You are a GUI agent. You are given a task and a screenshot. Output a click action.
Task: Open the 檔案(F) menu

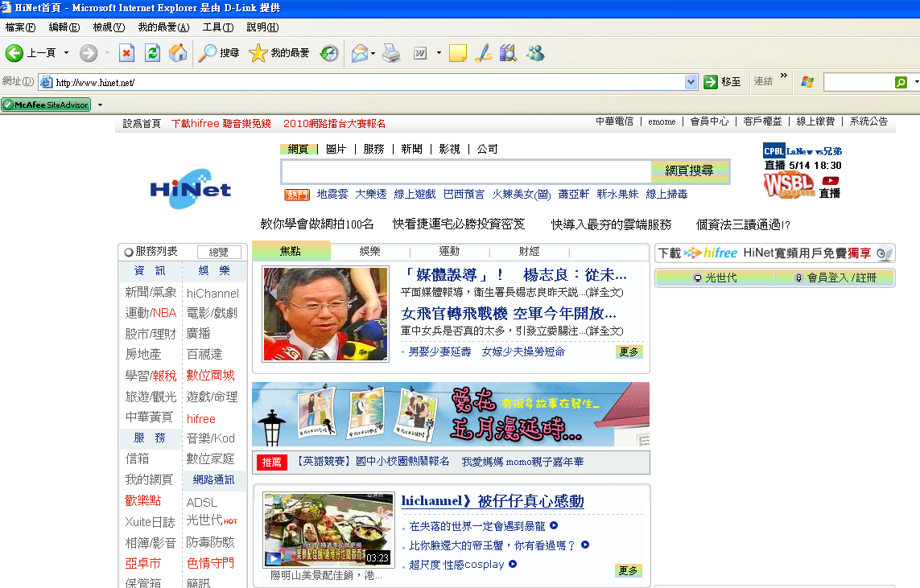coord(21,27)
